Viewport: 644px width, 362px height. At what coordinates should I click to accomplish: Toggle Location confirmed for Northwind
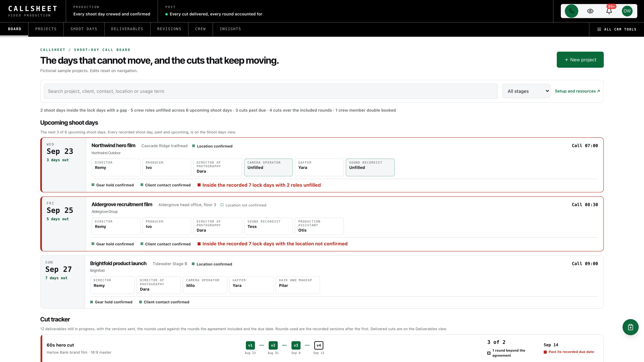pyautogui.click(x=212, y=146)
